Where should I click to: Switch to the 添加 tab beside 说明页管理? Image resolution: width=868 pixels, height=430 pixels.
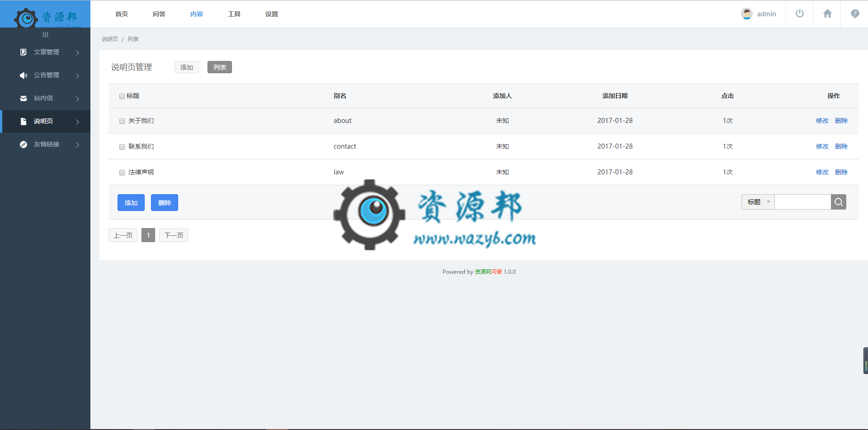[187, 67]
